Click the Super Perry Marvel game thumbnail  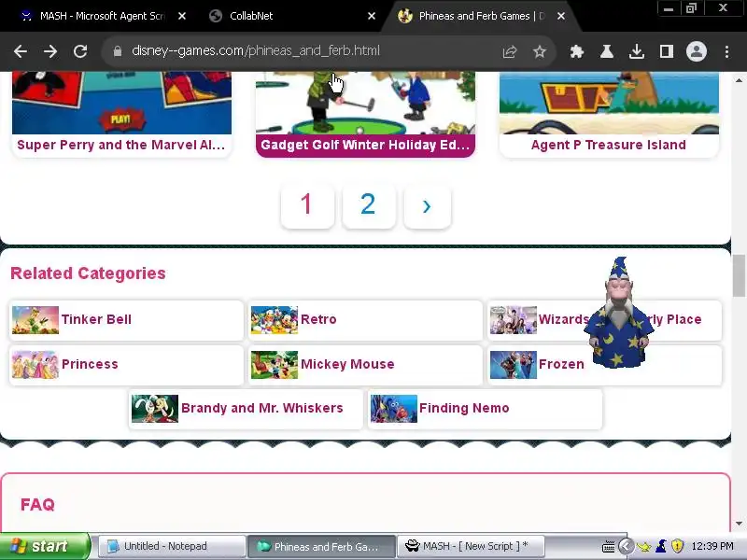click(121, 103)
